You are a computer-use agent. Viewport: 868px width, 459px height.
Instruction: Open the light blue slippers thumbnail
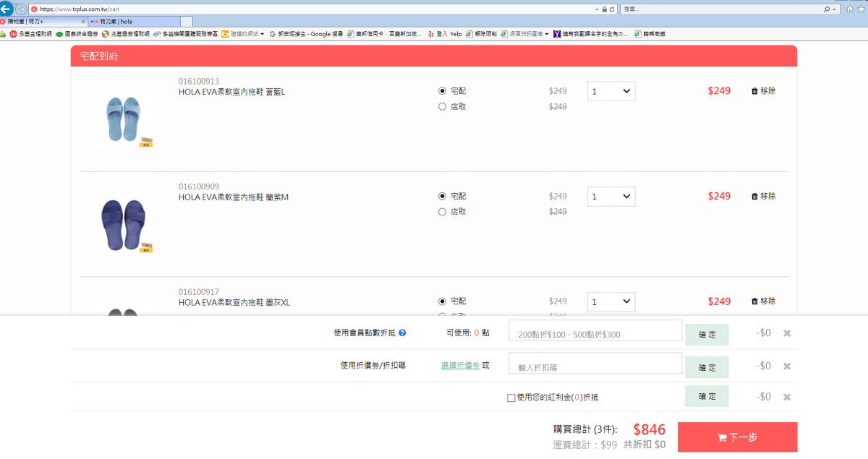coord(124,119)
